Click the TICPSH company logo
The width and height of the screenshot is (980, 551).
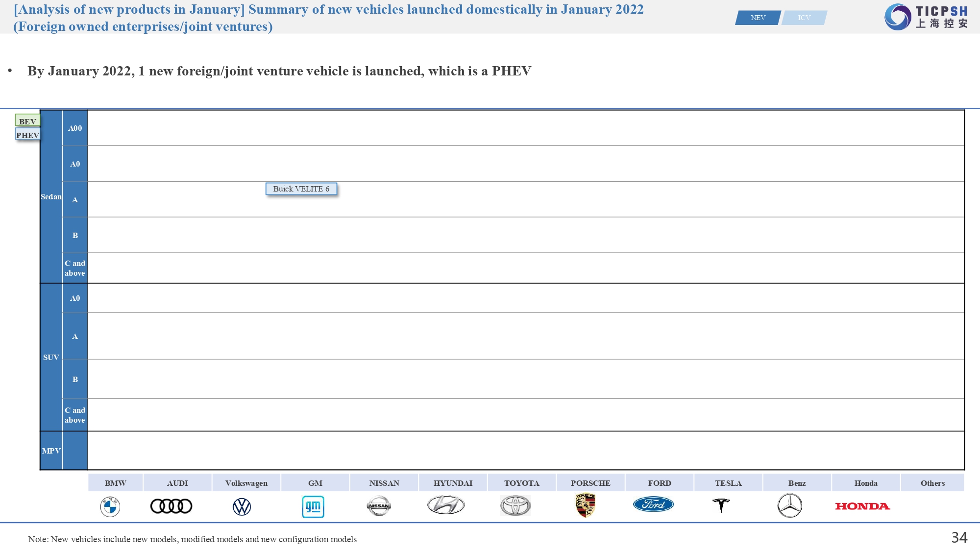click(926, 17)
